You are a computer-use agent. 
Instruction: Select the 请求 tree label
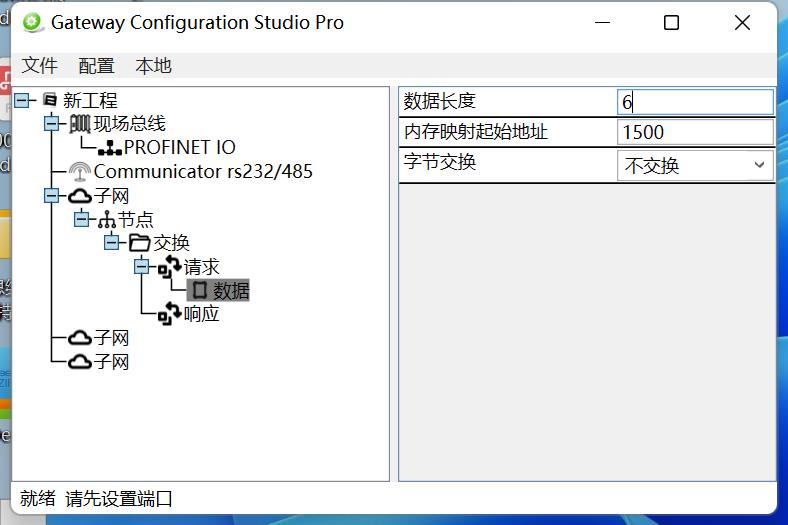point(202,267)
